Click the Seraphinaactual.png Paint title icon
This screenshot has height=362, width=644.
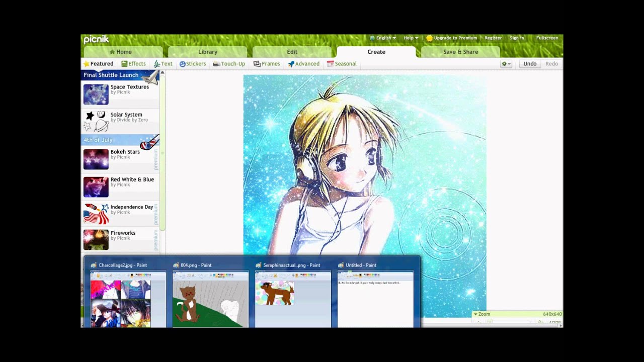[259, 265]
